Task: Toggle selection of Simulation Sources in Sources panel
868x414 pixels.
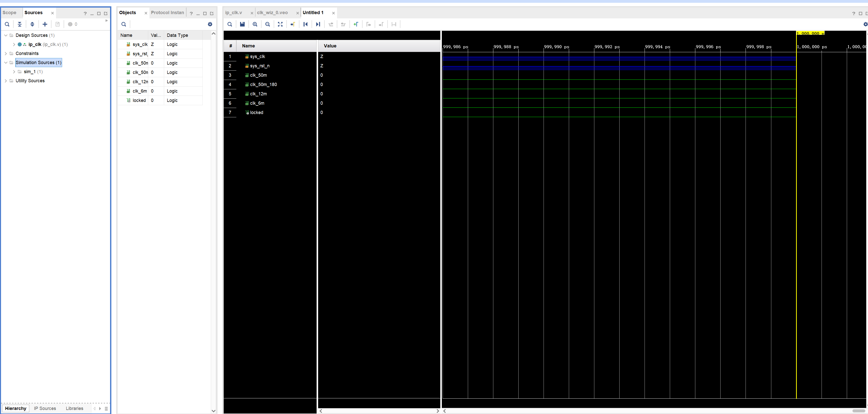Action: pyautogui.click(x=38, y=63)
